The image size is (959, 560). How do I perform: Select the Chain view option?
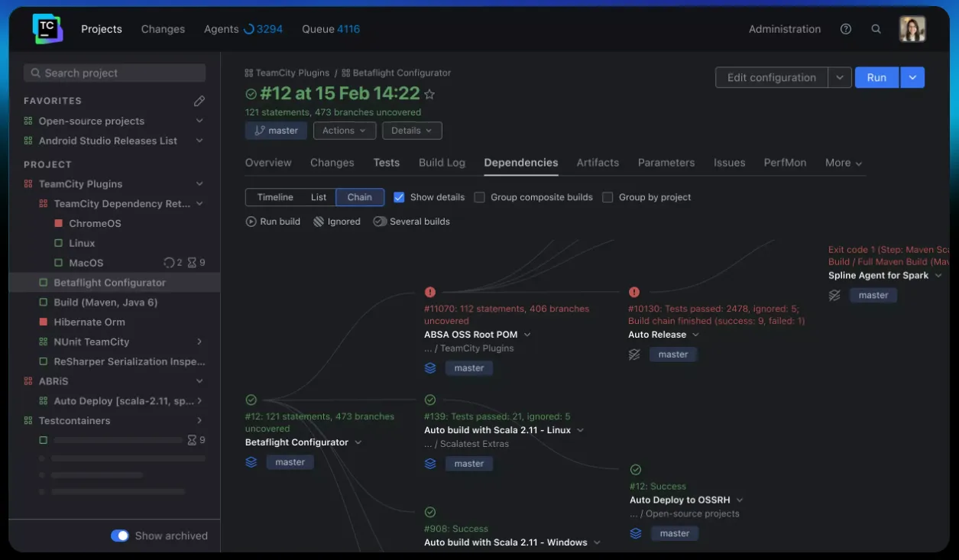(359, 197)
